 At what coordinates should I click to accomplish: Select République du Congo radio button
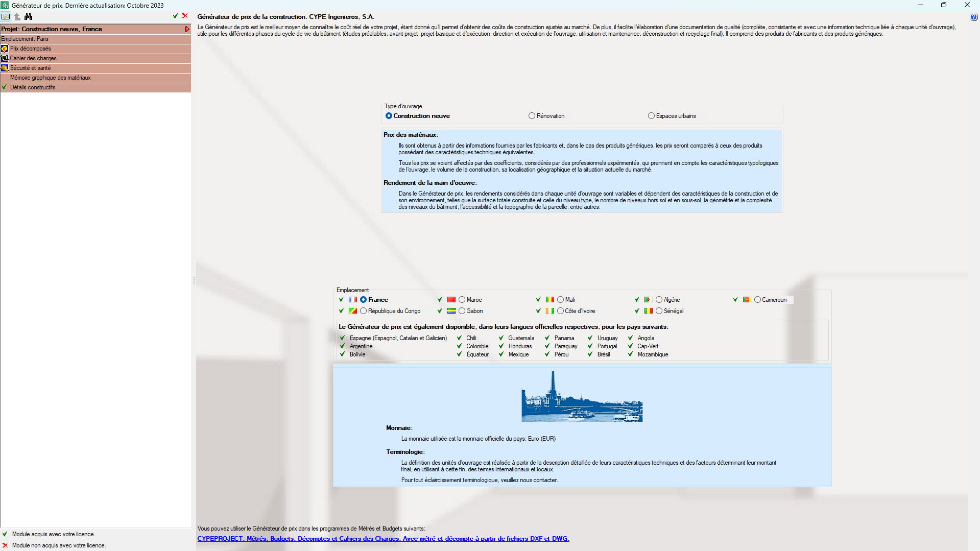tap(364, 311)
